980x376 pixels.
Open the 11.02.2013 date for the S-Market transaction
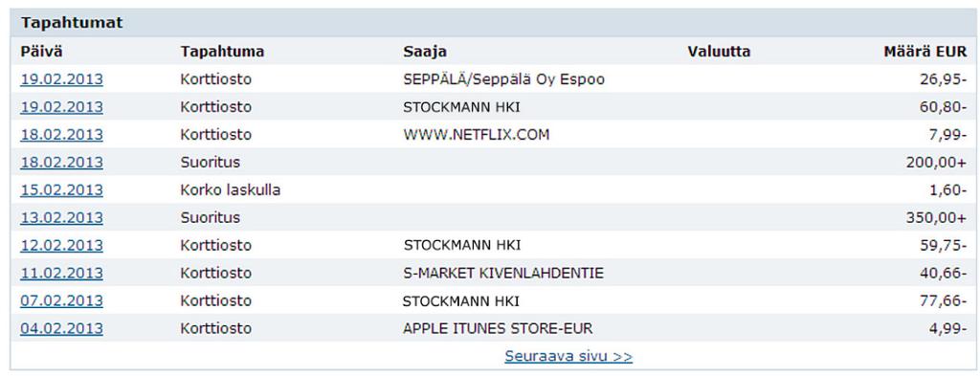click(62, 273)
